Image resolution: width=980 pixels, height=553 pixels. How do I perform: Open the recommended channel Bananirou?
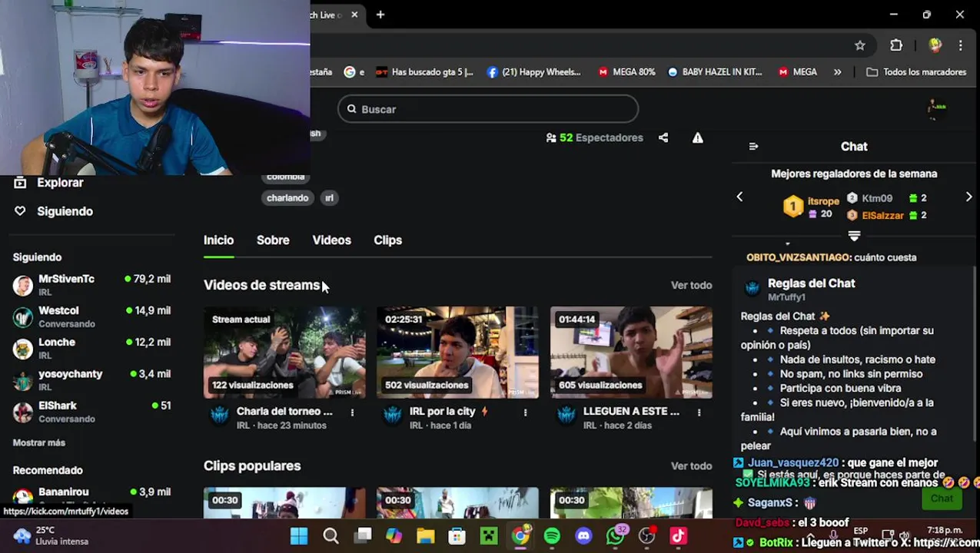(91, 495)
